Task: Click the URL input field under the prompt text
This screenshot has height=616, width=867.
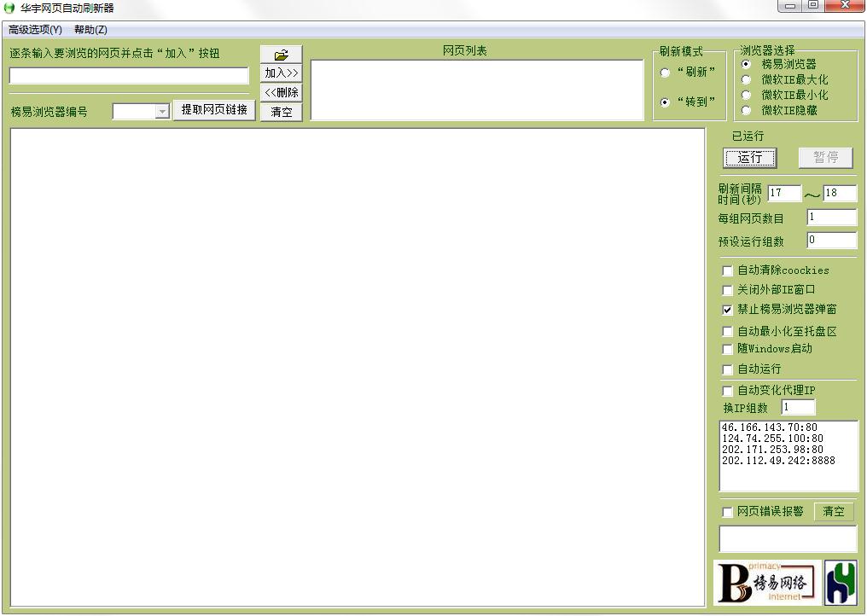Action: point(128,76)
